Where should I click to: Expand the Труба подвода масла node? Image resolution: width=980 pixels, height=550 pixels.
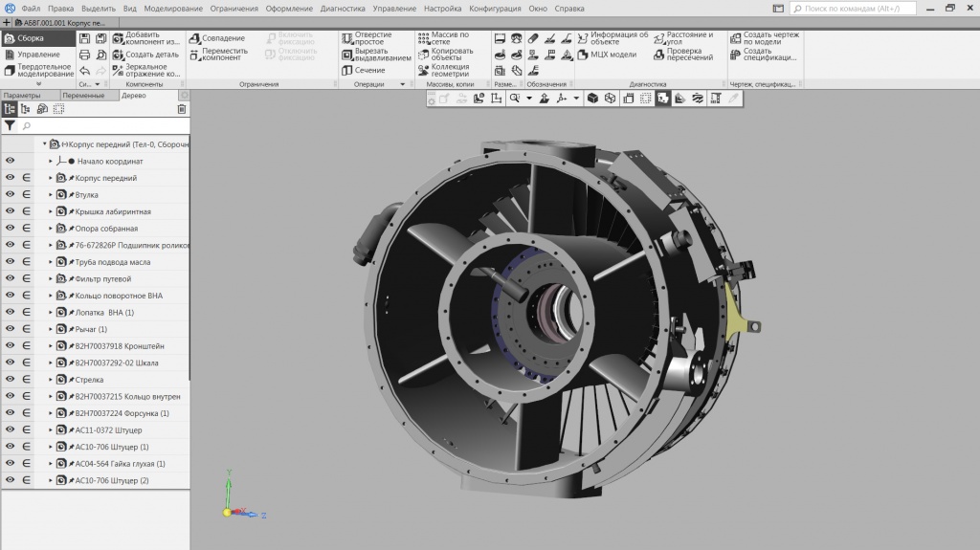[x=51, y=262]
